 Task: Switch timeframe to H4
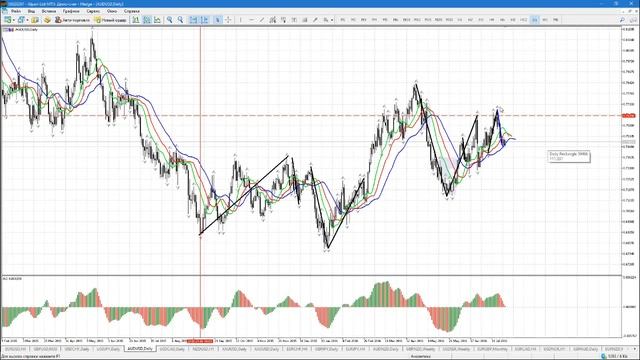pyautogui.click(x=491, y=20)
